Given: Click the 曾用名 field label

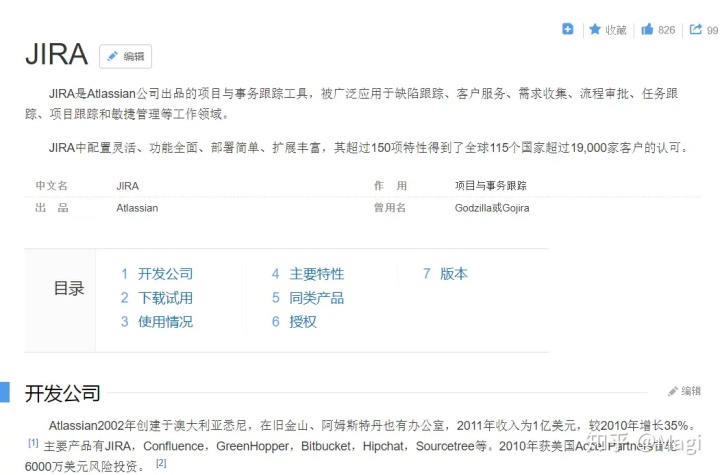Looking at the screenshot, I should tap(390, 208).
